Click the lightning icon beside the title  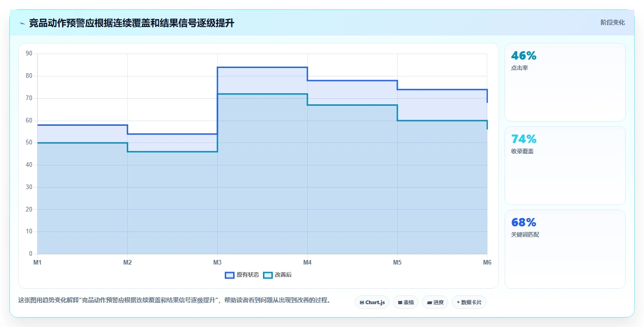[x=22, y=23]
